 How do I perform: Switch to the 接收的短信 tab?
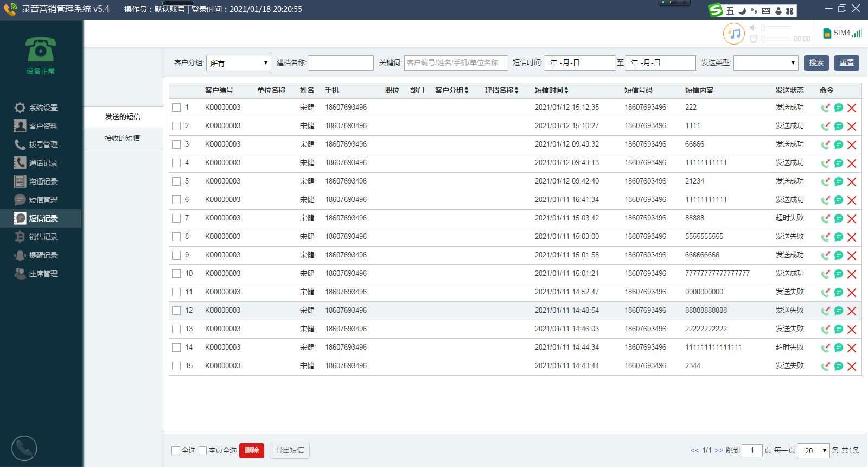click(x=123, y=138)
